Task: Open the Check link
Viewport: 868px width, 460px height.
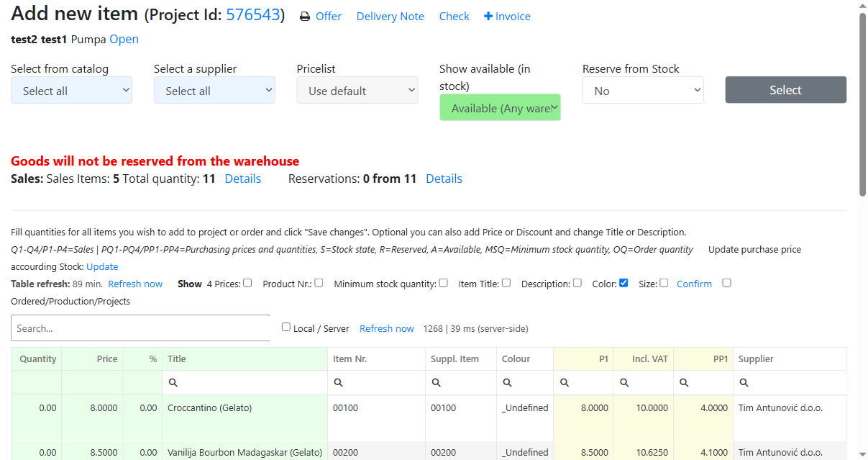Action: coord(454,17)
